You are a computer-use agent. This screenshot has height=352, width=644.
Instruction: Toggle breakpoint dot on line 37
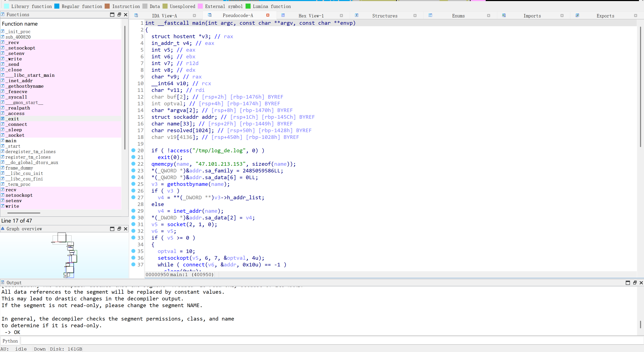[134, 264]
